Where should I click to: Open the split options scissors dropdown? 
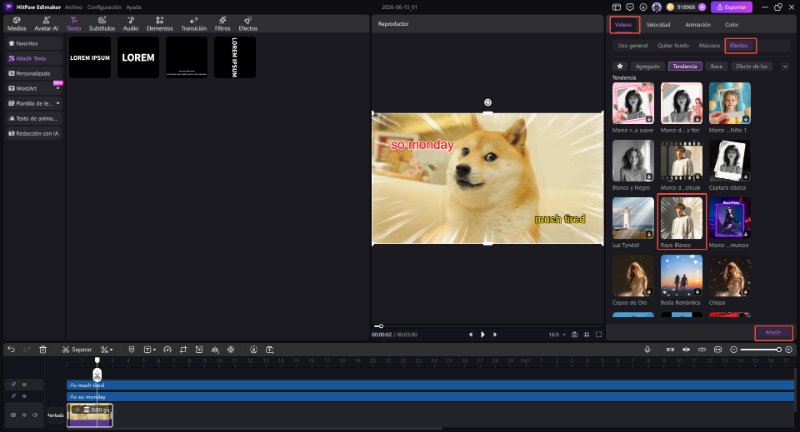pyautogui.click(x=107, y=349)
